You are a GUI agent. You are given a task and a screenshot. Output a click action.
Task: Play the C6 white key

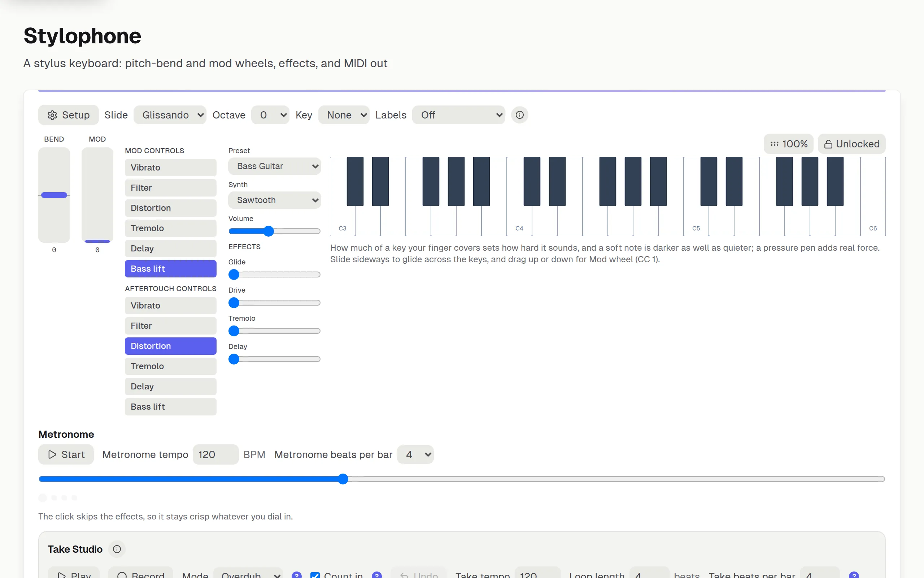tap(873, 197)
